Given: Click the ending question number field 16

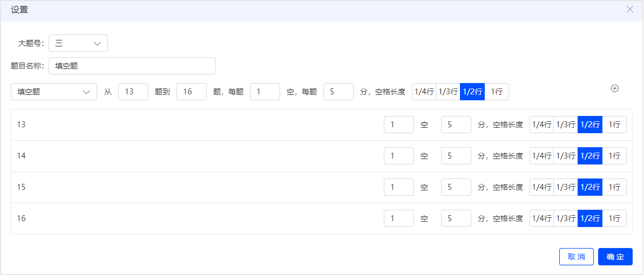Looking at the screenshot, I should pos(192,92).
